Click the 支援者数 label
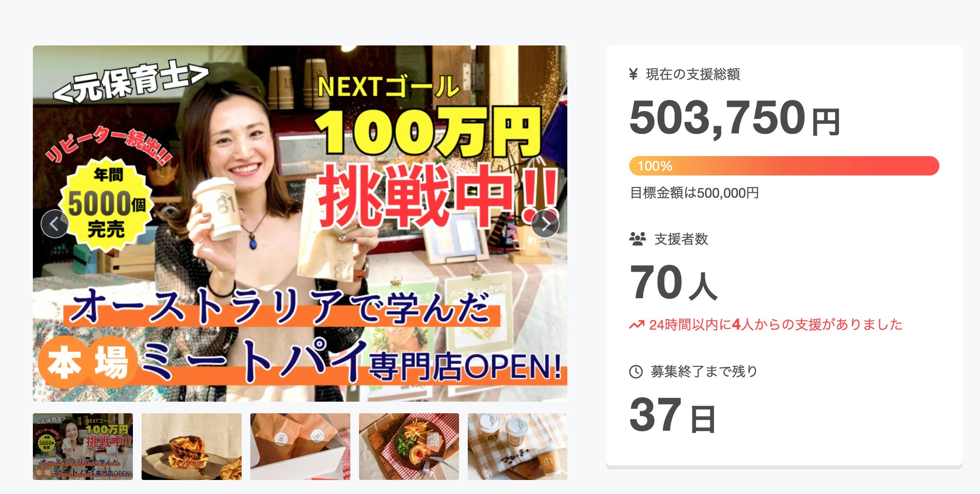Viewport: 980px width, 494px height. click(681, 239)
